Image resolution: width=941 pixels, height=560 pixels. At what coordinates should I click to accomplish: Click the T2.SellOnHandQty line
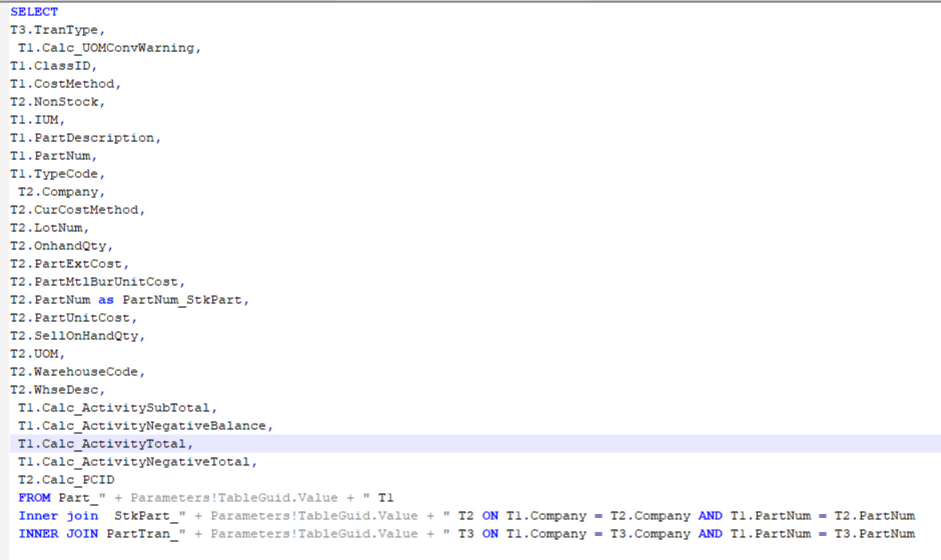(78, 336)
